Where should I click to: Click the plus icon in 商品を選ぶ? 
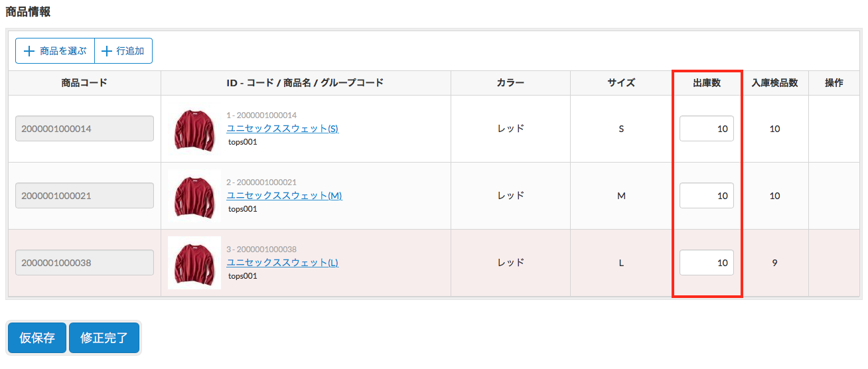coord(29,51)
